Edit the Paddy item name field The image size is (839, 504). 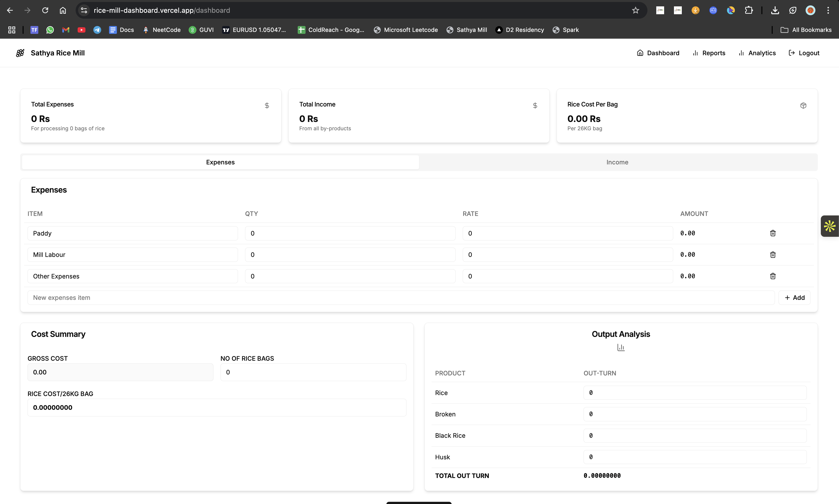133,233
